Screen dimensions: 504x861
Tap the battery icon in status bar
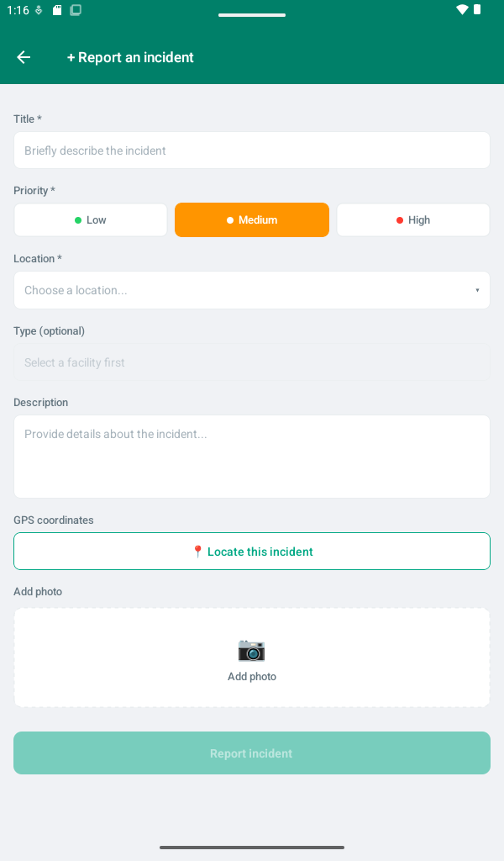coord(477,10)
